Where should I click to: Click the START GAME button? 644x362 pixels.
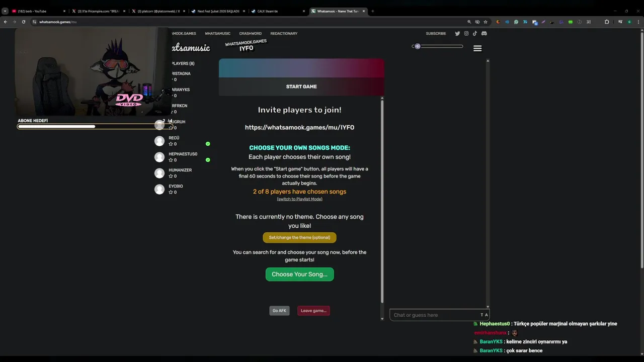301,86
